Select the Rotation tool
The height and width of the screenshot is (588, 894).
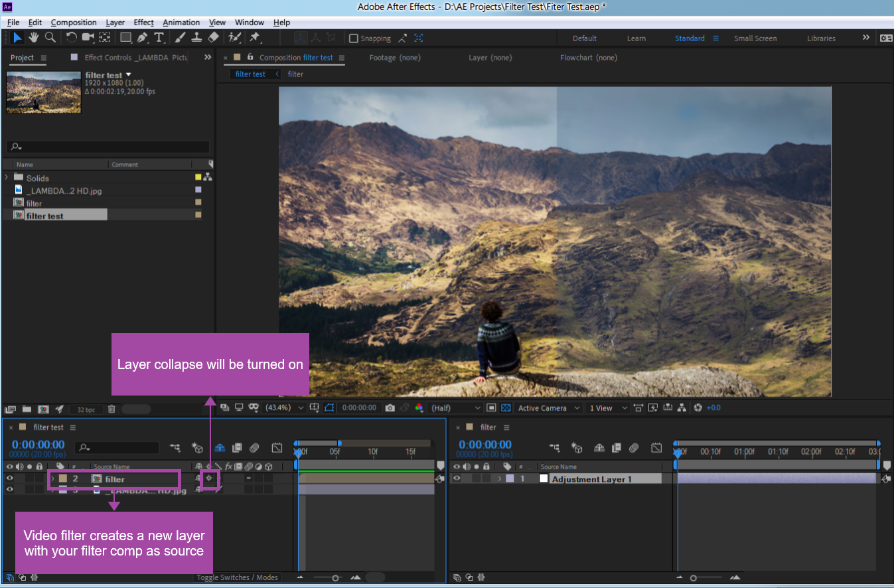click(72, 38)
